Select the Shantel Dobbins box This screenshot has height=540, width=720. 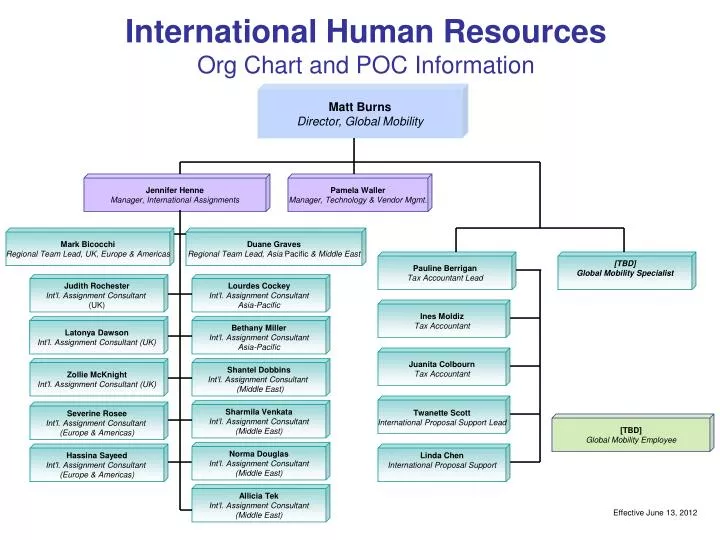[x=261, y=378]
